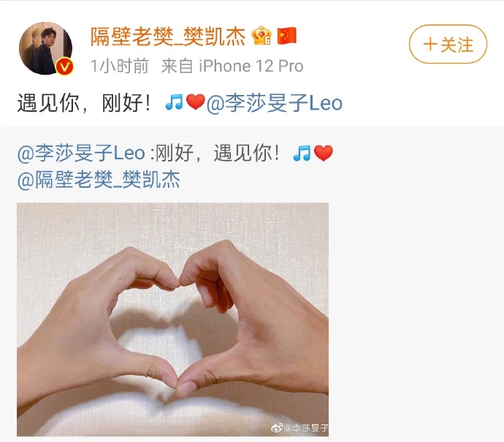The image size is (504, 442).
Task: Click the music note emoji in main post
Action: pos(174,102)
